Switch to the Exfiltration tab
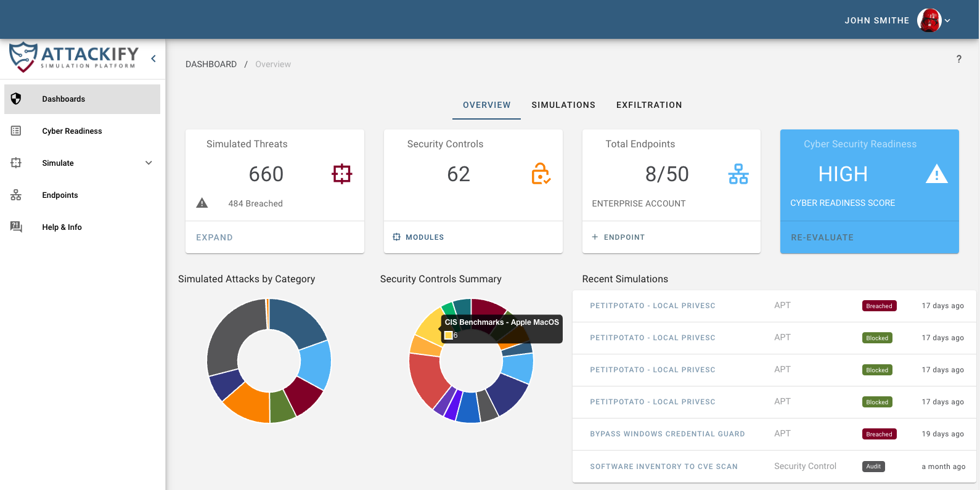The width and height of the screenshot is (980, 490). click(649, 105)
